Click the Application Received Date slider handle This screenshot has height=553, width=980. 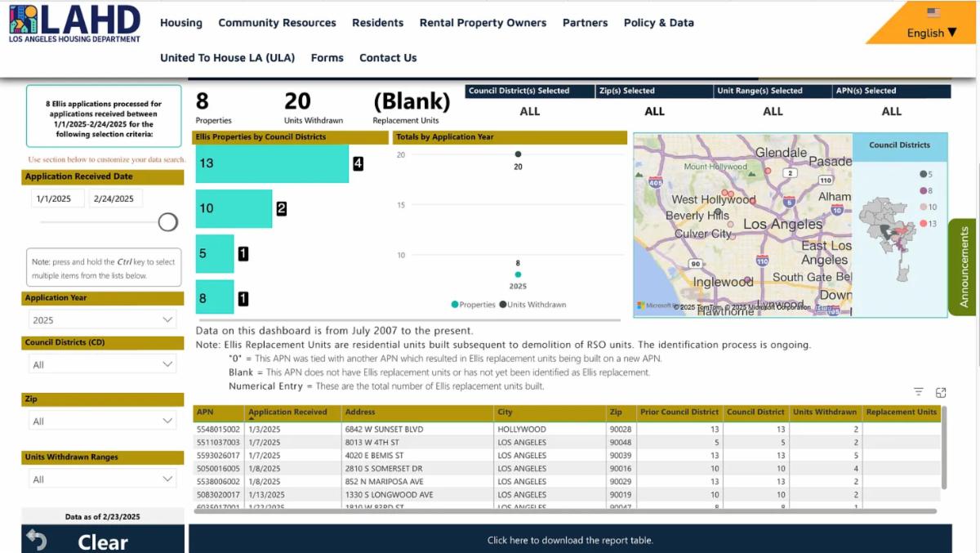click(168, 222)
